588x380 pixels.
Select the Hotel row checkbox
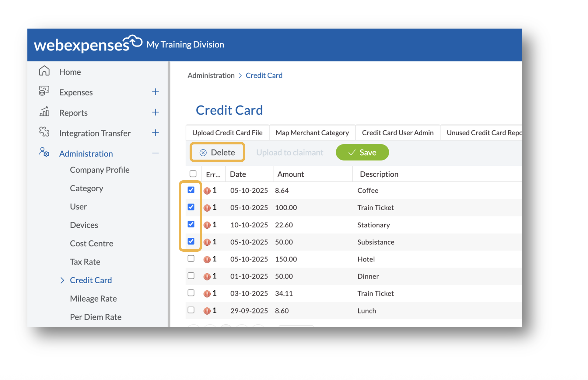191,258
